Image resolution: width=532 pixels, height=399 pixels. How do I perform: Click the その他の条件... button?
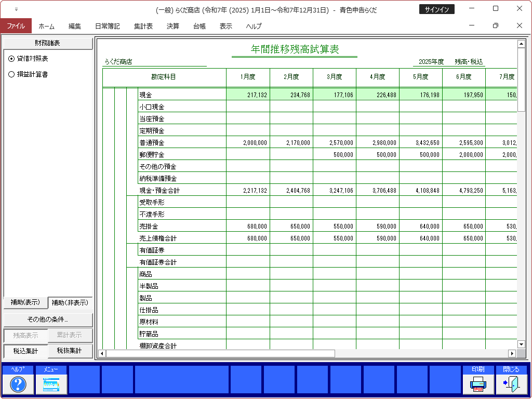[x=48, y=319]
